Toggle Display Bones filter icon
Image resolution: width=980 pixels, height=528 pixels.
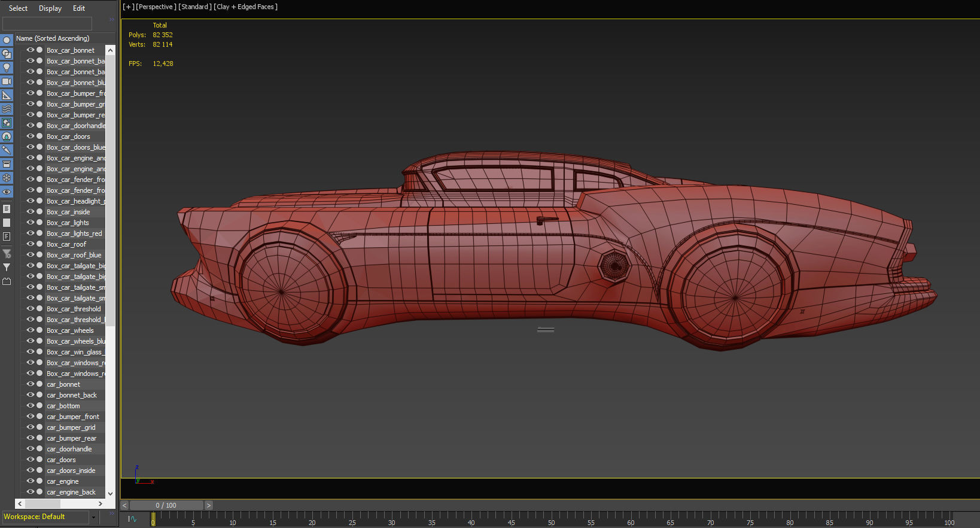click(x=7, y=150)
